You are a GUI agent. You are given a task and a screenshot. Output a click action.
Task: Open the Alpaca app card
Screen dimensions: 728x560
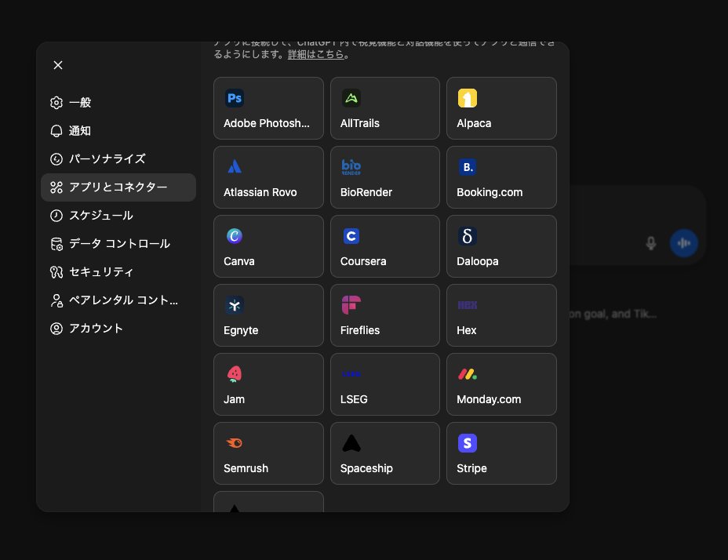point(501,108)
